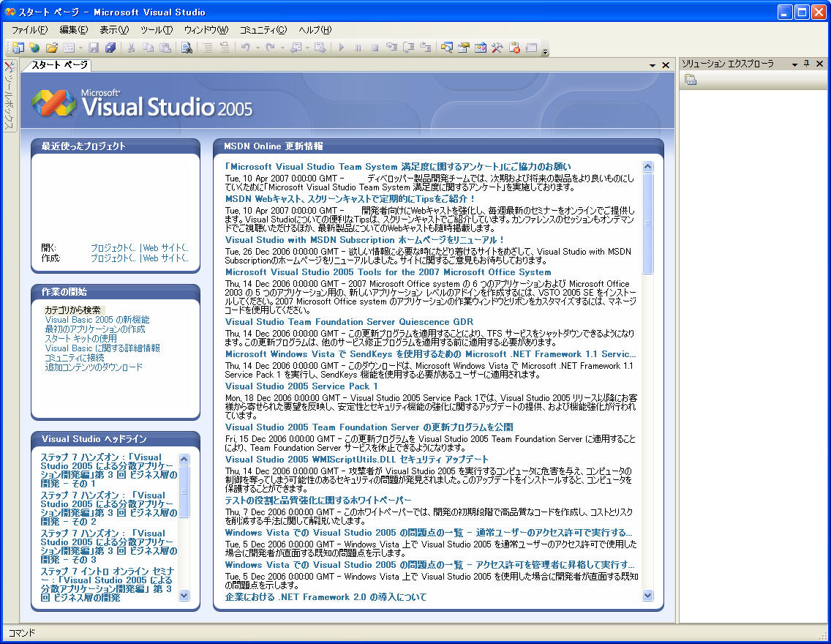831x644 pixels.
Task: Open the Navigate Backward dropdown arrow
Action: point(307,48)
